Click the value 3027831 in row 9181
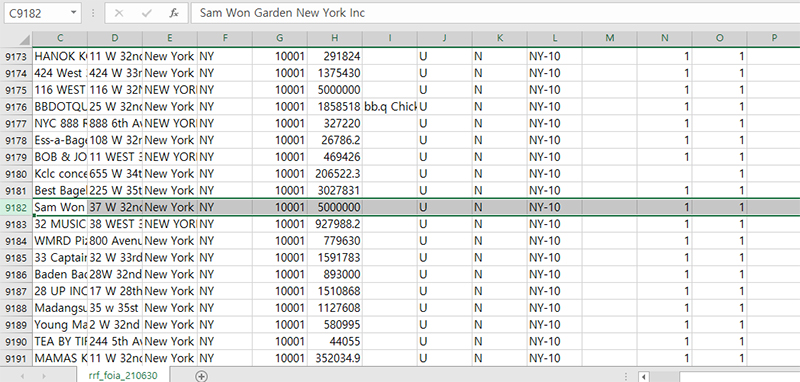Image resolution: width=800 pixels, height=382 pixels. click(335, 191)
